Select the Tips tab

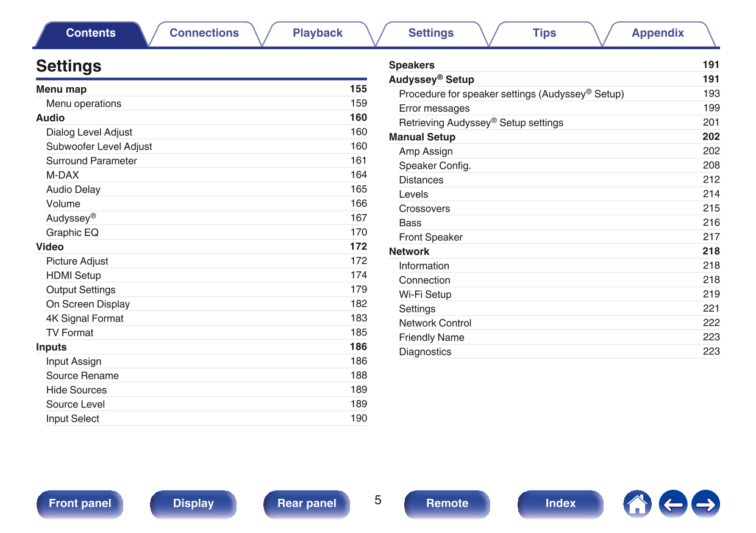(x=544, y=34)
